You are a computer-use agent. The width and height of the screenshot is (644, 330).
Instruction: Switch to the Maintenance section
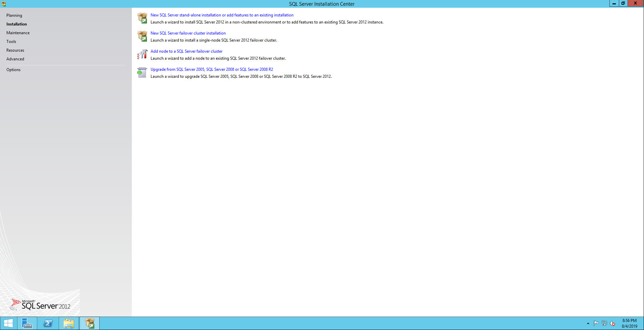18,33
